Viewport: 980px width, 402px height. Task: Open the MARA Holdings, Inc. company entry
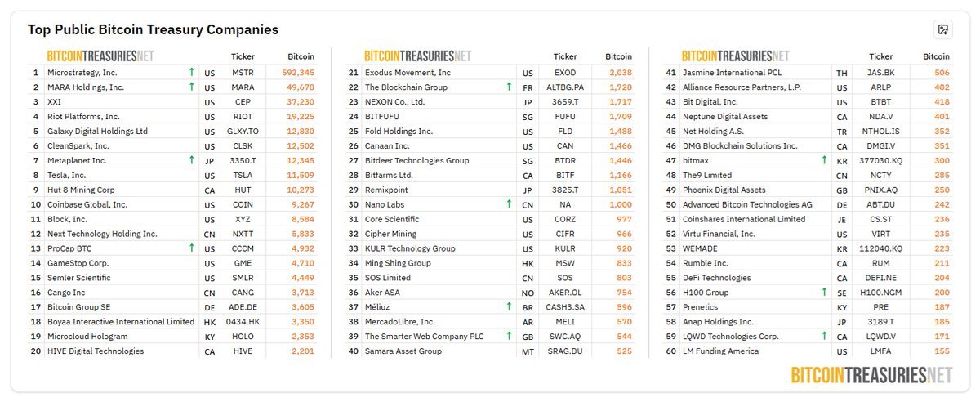[86, 87]
